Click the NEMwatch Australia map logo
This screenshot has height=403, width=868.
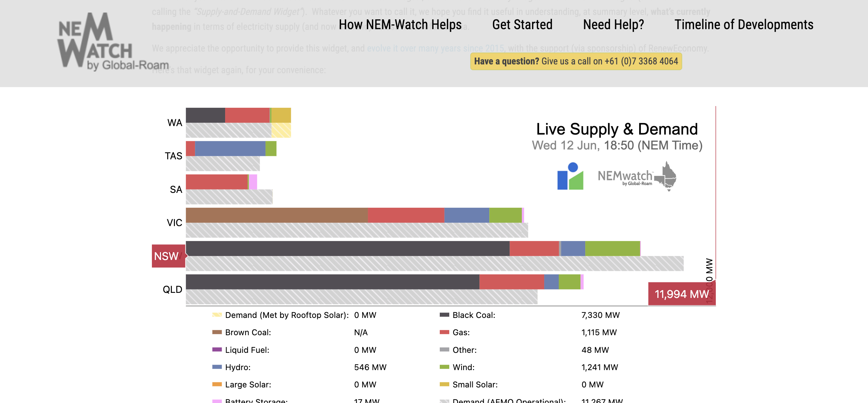(637, 177)
